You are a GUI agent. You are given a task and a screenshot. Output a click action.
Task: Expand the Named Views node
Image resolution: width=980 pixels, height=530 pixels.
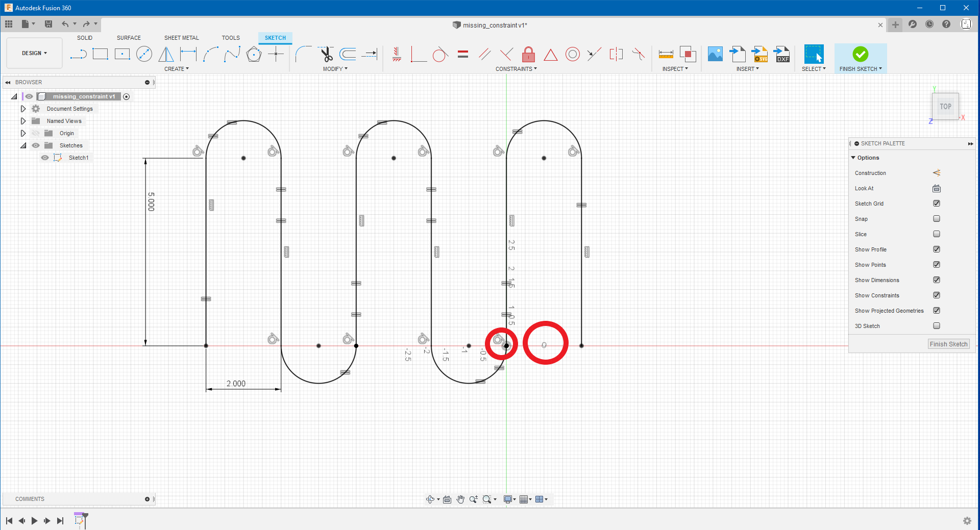(23, 121)
